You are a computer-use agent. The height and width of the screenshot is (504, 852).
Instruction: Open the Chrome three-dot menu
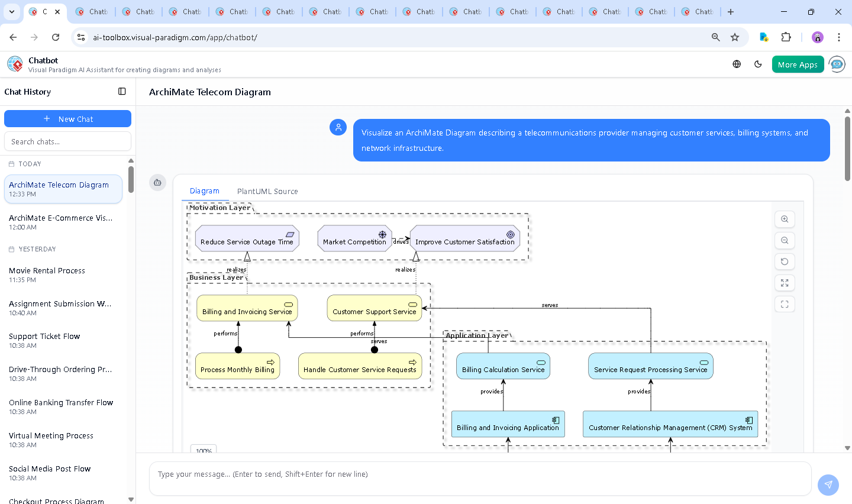click(x=840, y=37)
